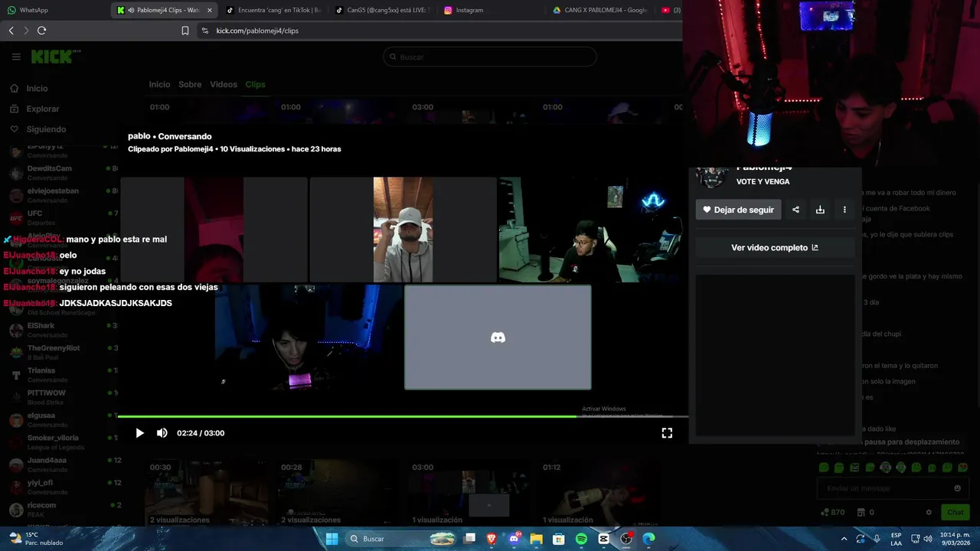The height and width of the screenshot is (551, 980).
Task: Download the clip using the download icon
Action: (x=820, y=210)
